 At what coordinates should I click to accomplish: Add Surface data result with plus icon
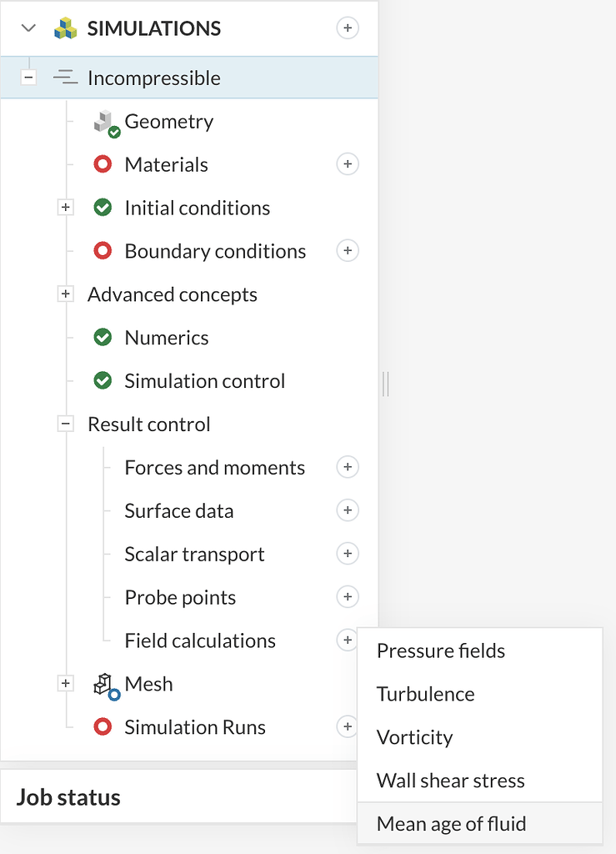(348, 510)
